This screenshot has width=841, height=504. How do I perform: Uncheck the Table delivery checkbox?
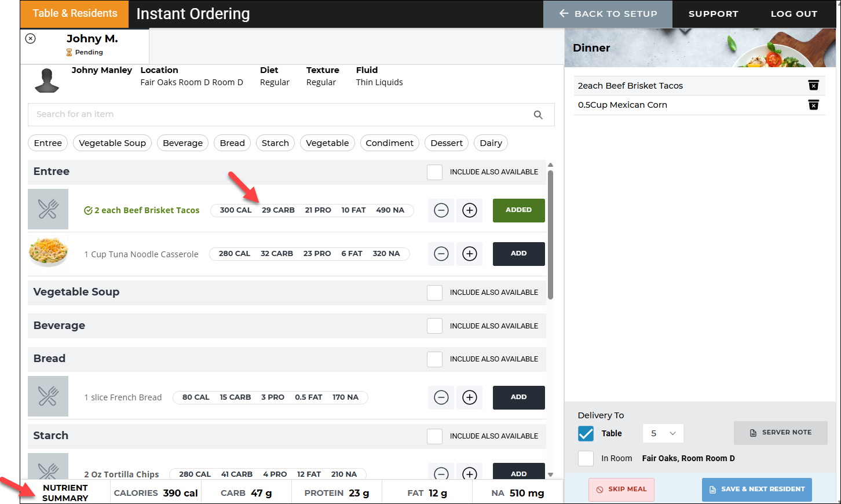pyautogui.click(x=586, y=433)
